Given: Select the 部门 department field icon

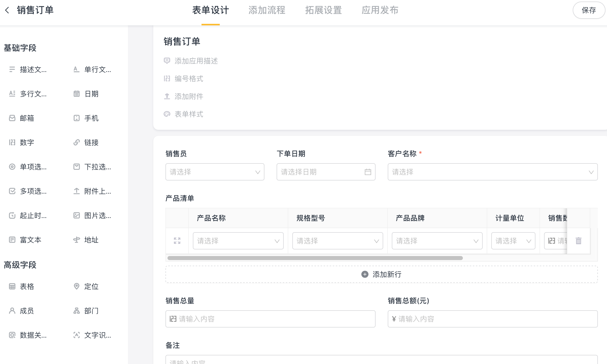Looking at the screenshot, I should click(76, 311).
